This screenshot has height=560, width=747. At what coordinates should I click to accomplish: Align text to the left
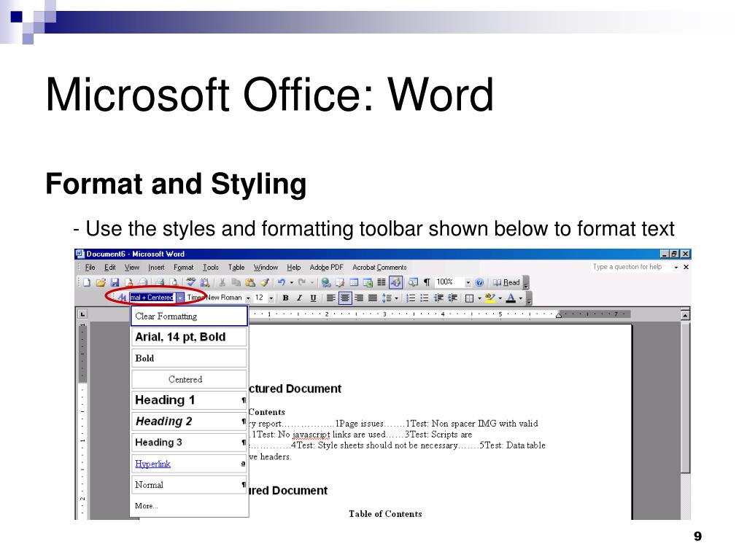[x=330, y=298]
